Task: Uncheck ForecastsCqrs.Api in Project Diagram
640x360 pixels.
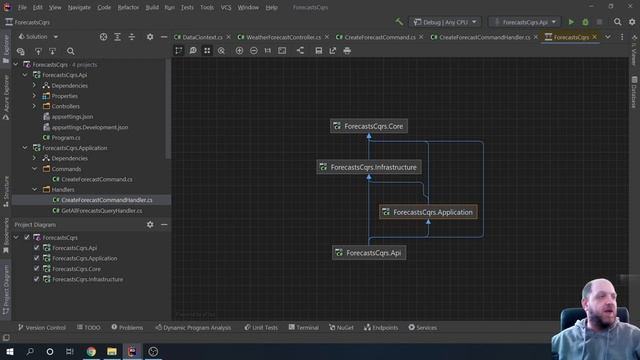Action: [36, 248]
